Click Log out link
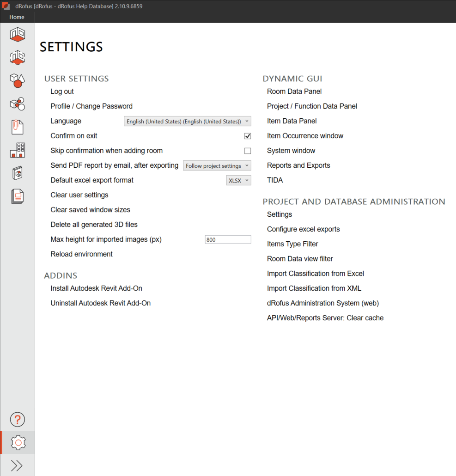The height and width of the screenshot is (476, 456). point(62,92)
